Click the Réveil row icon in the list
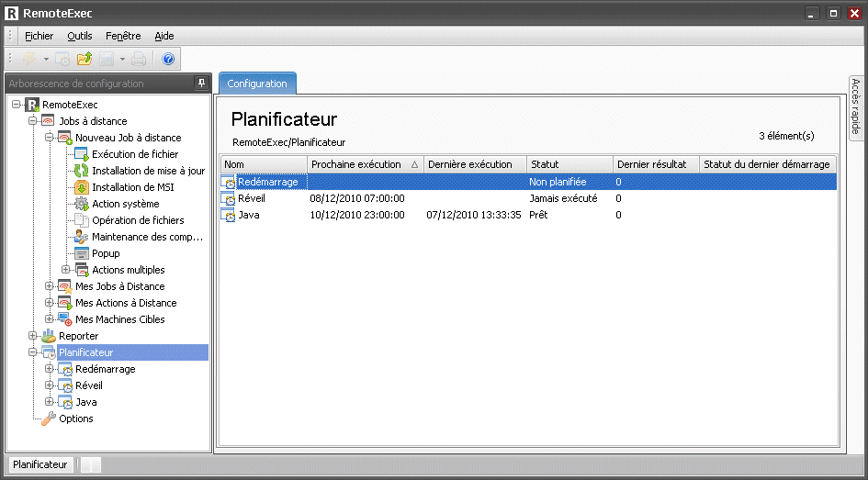 (x=228, y=198)
